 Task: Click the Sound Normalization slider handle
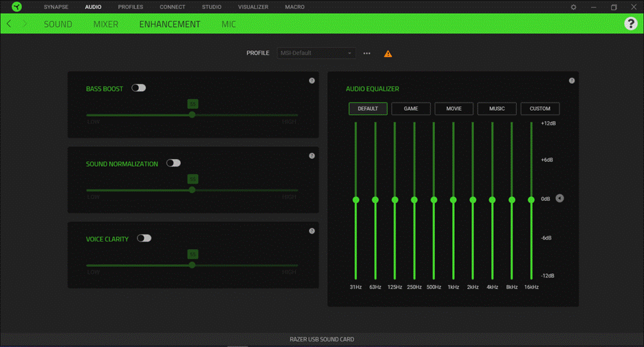[192, 190]
